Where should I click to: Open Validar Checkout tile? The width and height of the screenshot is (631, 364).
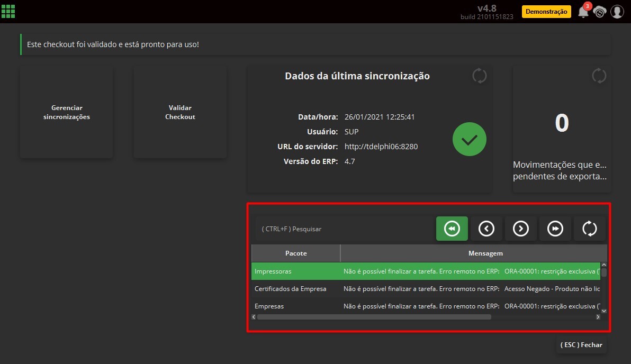click(x=180, y=112)
